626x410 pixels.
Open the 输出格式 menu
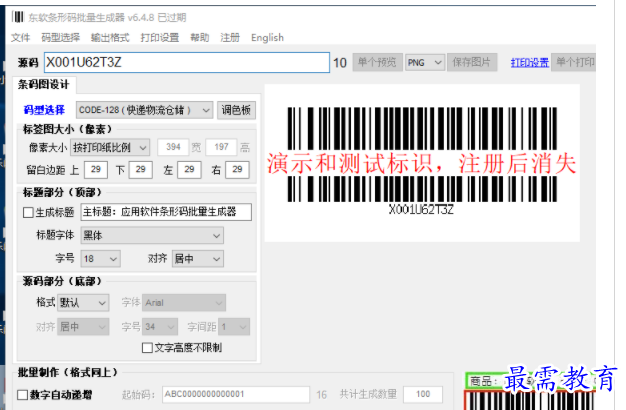[x=110, y=38]
